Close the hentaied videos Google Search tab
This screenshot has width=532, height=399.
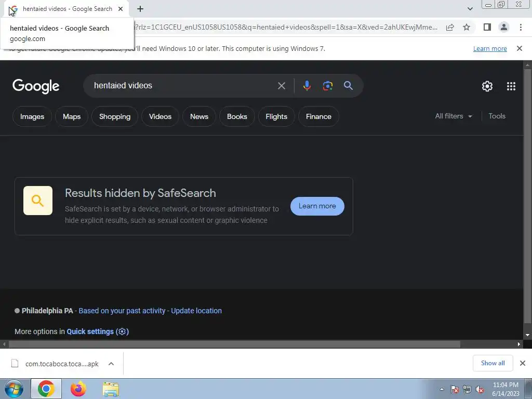point(121,9)
